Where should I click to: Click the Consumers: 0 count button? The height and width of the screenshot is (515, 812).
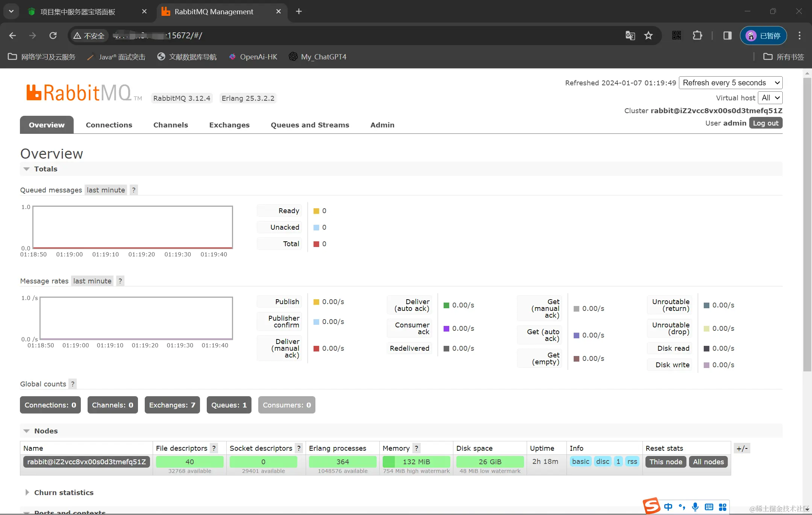[287, 405]
